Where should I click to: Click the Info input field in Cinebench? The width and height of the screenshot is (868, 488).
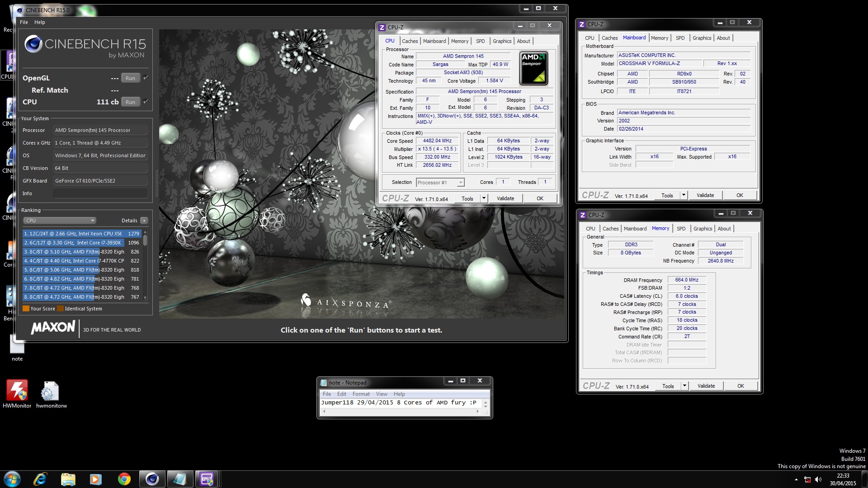pos(100,193)
